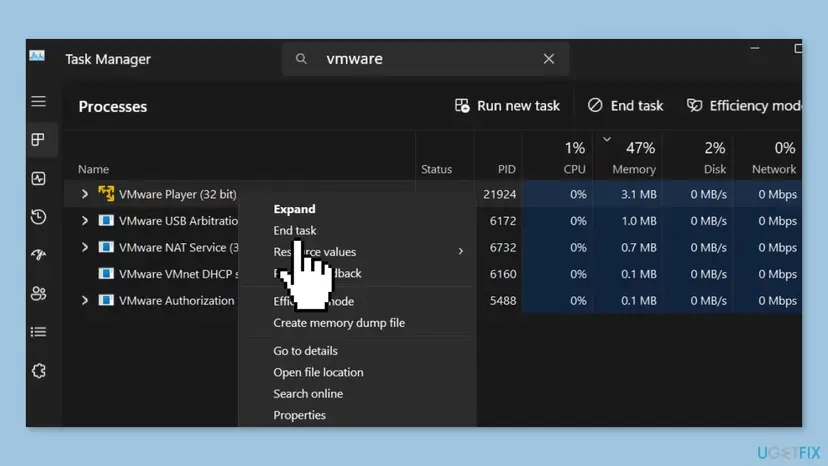Click the VMware Player process icon

coord(106,193)
